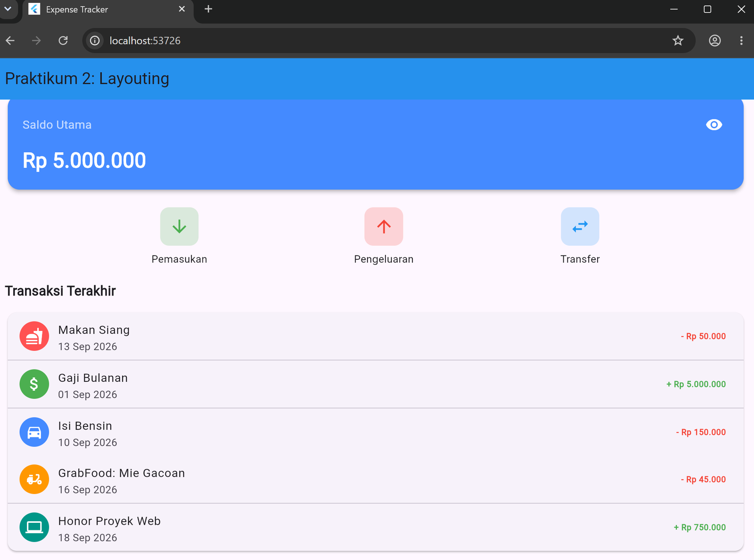Click the + Rp 5.000.000 amount
The width and height of the screenshot is (754, 560).
pyautogui.click(x=696, y=384)
